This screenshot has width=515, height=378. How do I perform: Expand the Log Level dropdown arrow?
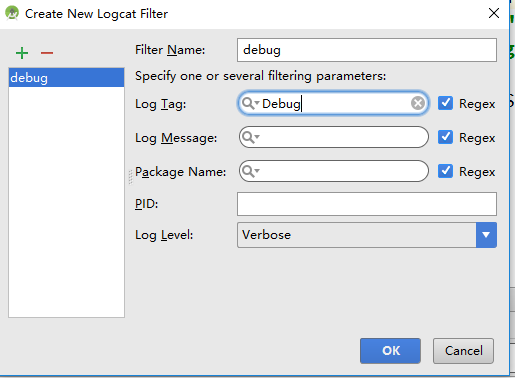tap(486, 235)
